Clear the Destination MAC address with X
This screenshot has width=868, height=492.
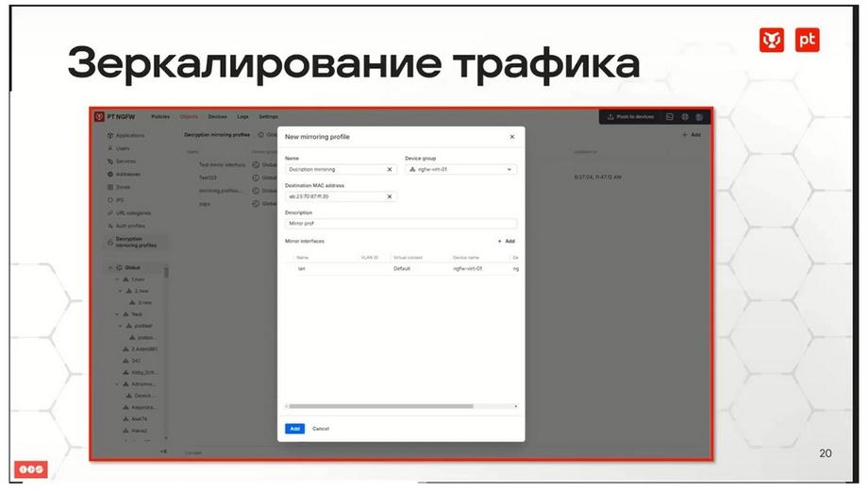[389, 196]
